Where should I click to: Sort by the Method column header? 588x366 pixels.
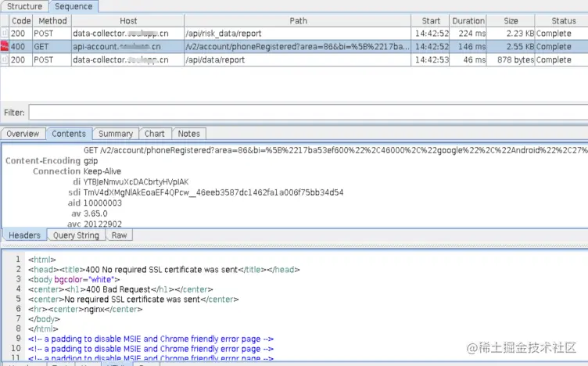[x=52, y=20]
